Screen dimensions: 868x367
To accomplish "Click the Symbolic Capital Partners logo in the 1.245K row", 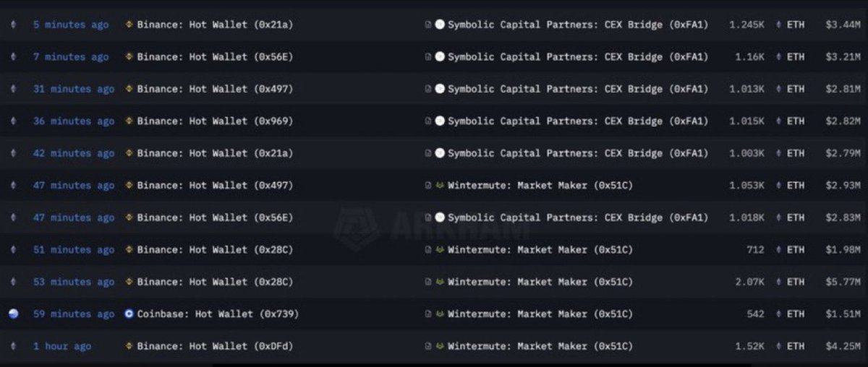I will 440,25.
